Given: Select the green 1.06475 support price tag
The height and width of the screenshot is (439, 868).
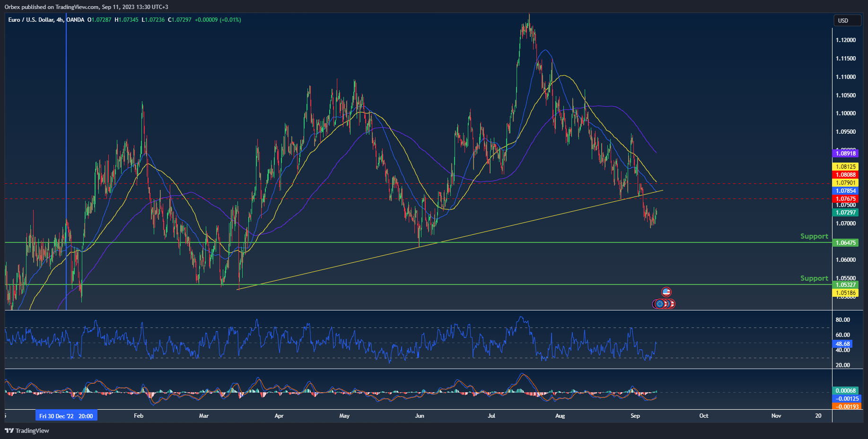Looking at the screenshot, I should click(x=845, y=243).
